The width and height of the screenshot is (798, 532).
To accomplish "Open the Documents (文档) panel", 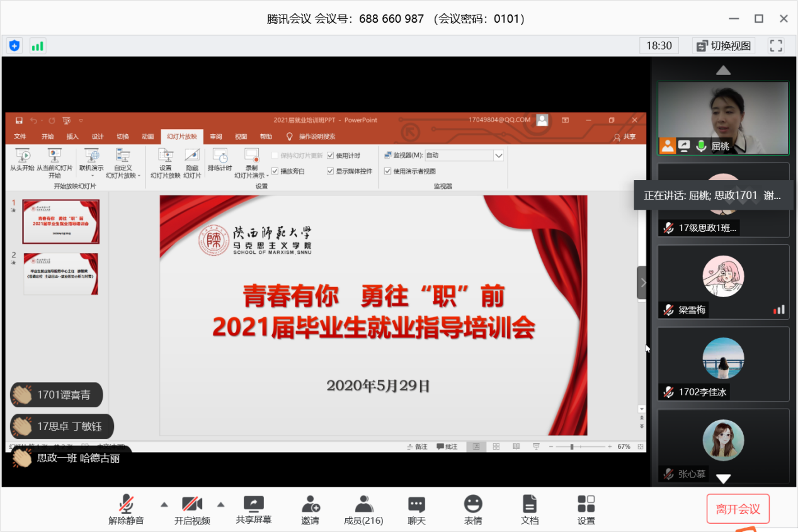I will coord(530,510).
